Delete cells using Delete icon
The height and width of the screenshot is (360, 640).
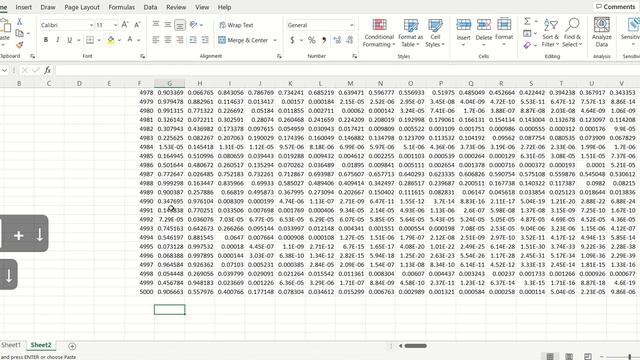point(484,24)
